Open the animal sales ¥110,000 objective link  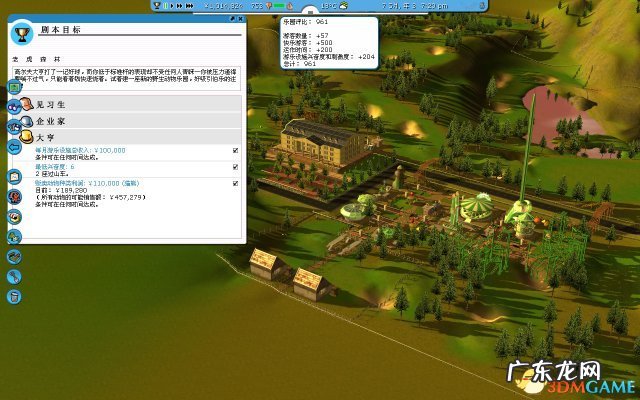87,184
